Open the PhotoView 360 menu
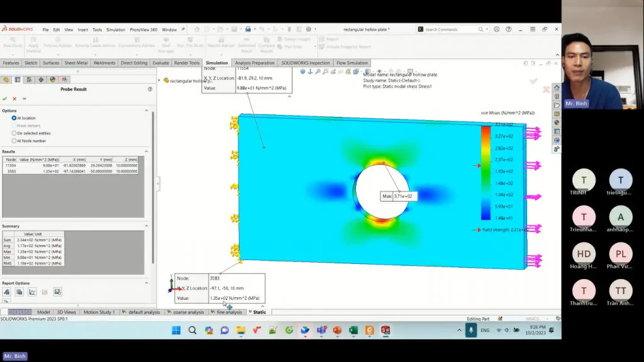Image resolution: width=644 pixels, height=362 pixels. (143, 30)
